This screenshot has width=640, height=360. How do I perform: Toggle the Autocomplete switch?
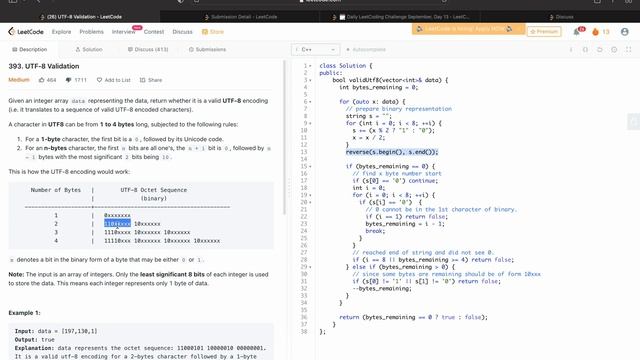pyautogui.click(x=348, y=49)
